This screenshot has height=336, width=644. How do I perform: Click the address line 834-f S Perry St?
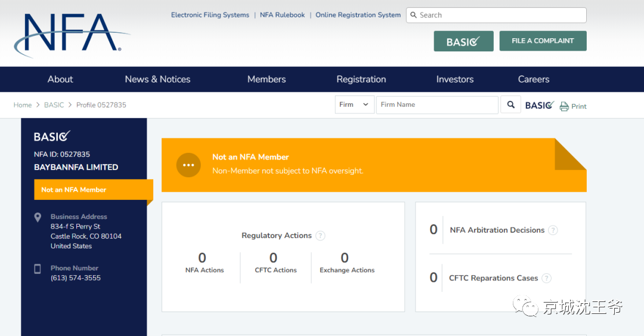(x=75, y=227)
